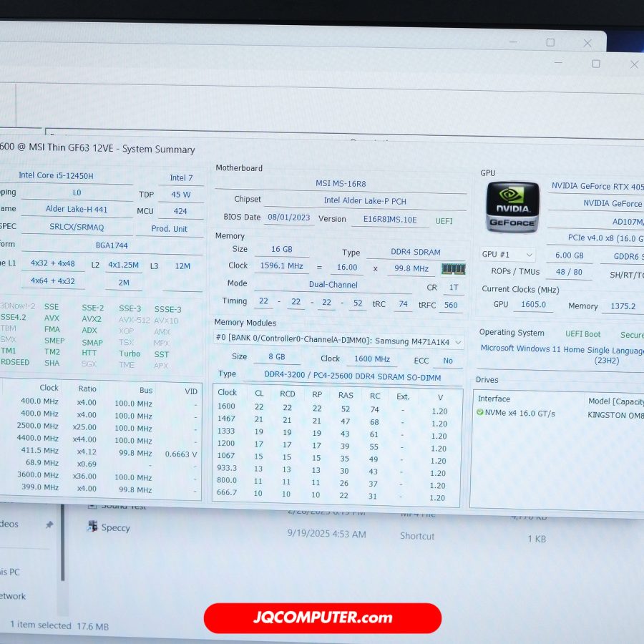Select Microsoft Windows 11 Home Single Language text
Screen dimensions: 644x644
[562, 349]
